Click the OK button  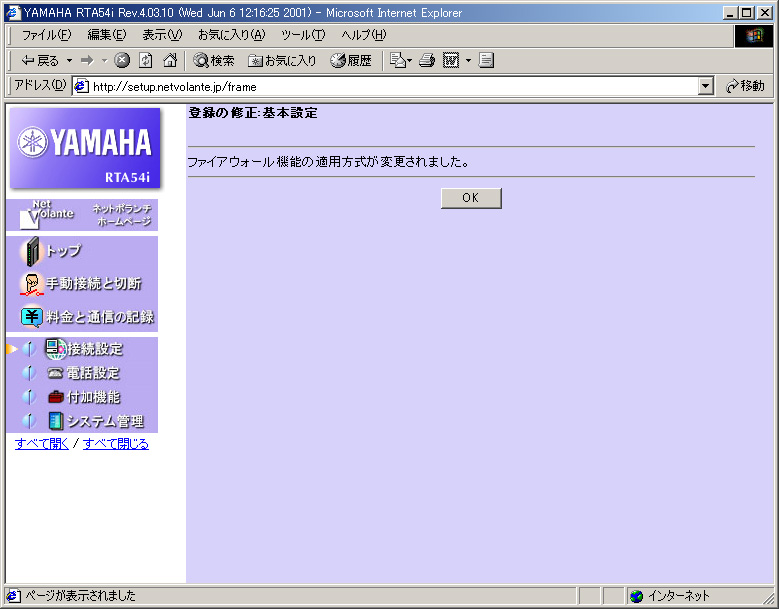[470, 198]
